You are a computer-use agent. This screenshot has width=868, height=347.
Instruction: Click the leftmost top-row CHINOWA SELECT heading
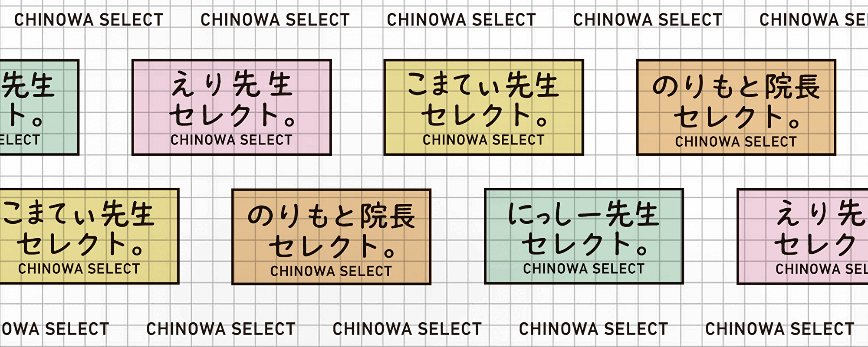89,20
